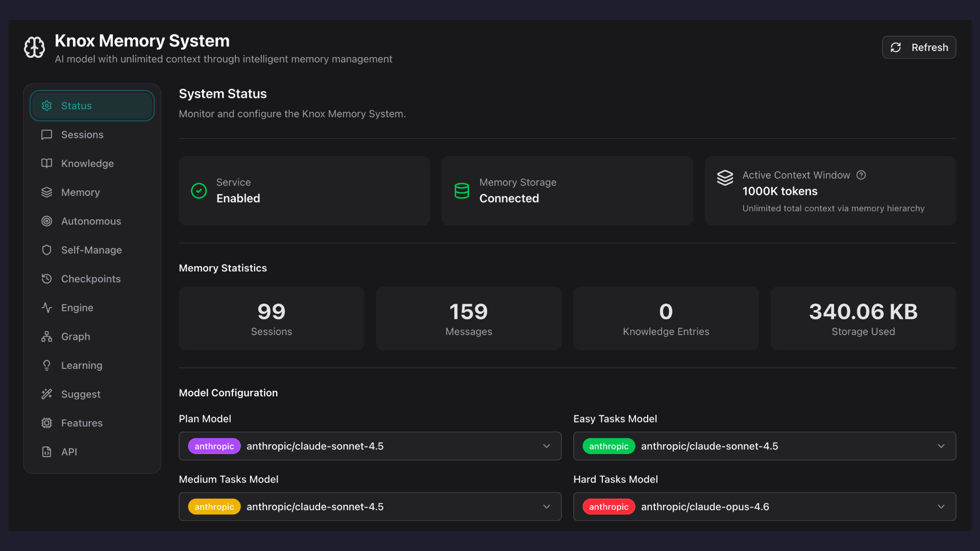Click the brain logo next to Knox Memory System
The height and width of the screenshot is (551, 980).
click(x=34, y=47)
